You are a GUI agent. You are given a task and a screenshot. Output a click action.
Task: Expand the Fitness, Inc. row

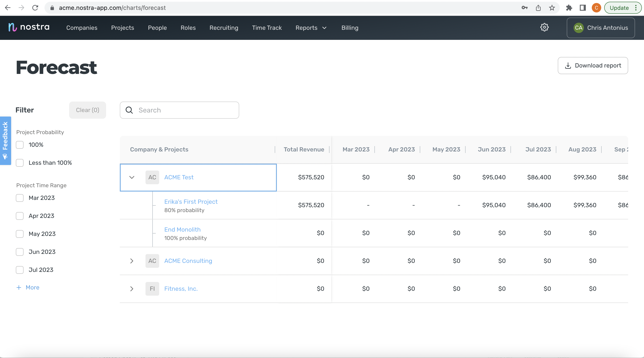(132, 289)
